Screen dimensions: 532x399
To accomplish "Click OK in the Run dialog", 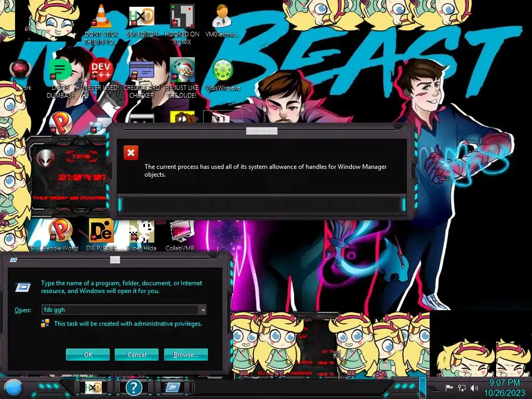I will coord(87,354).
